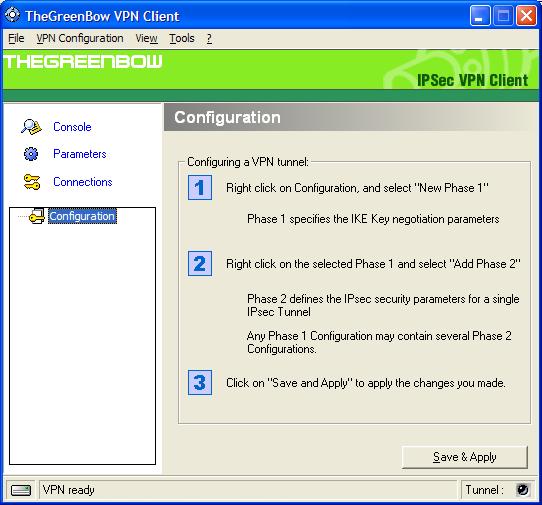Click the Configuration tree key icon
Screen dimensions: 542x505
tap(37, 216)
